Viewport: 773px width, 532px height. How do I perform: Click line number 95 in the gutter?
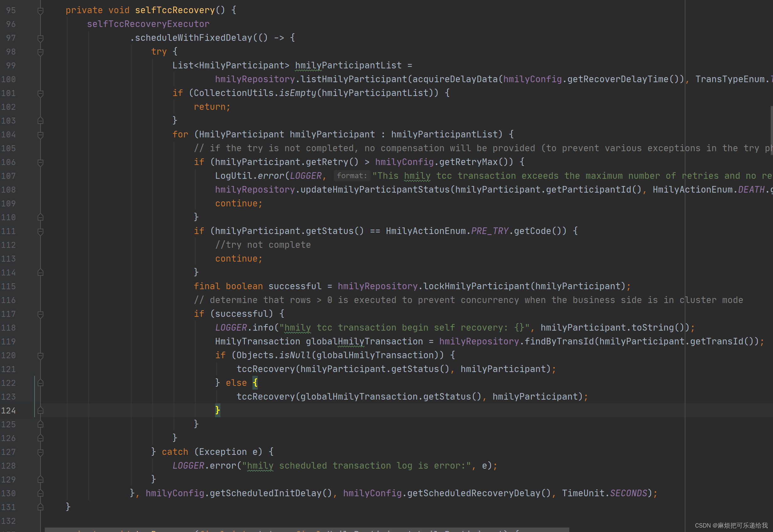pyautogui.click(x=11, y=10)
